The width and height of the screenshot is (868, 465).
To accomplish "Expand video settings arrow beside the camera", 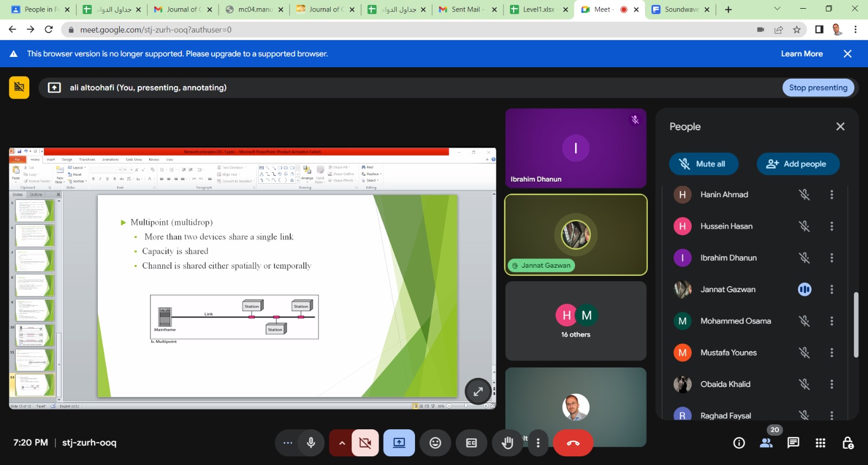I will pos(342,443).
